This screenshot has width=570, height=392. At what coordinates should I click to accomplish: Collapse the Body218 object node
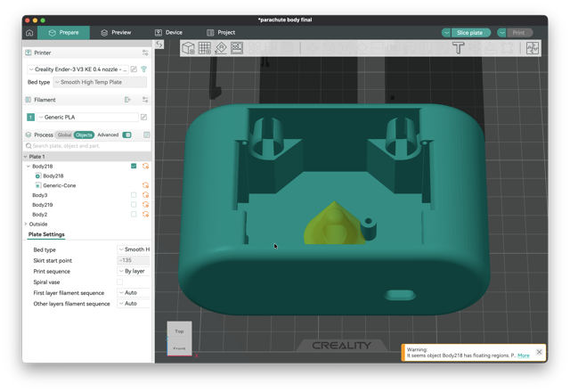pyautogui.click(x=28, y=167)
